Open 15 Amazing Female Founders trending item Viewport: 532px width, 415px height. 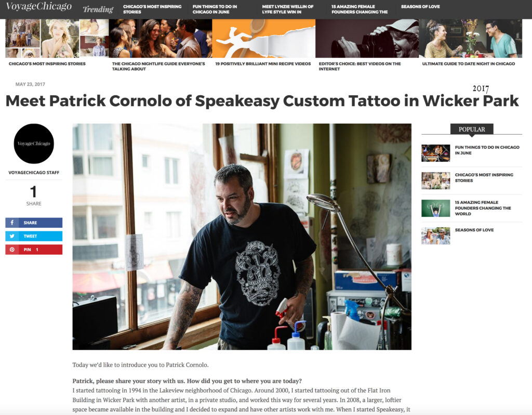click(x=360, y=9)
